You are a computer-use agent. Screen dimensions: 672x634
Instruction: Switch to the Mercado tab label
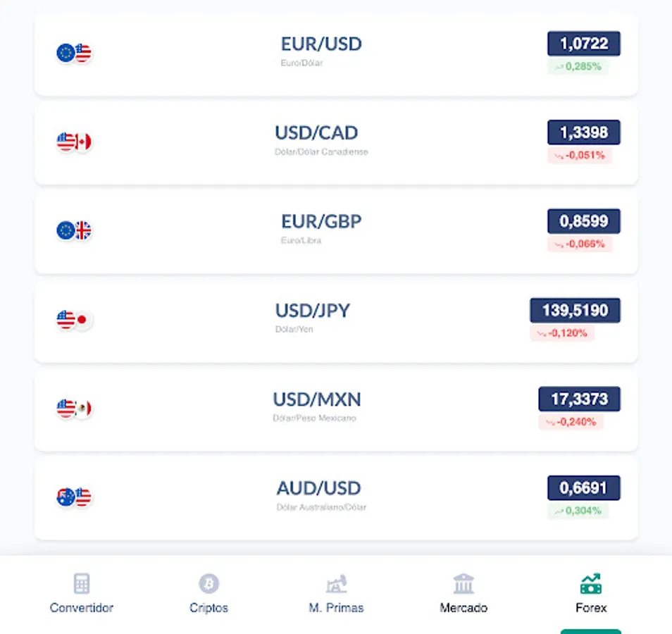coord(463,608)
